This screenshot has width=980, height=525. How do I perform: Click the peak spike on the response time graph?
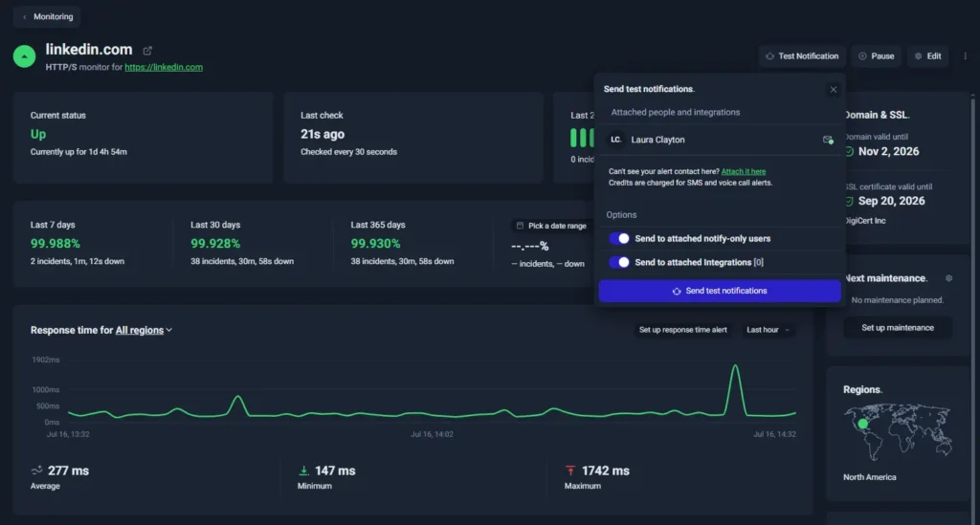735,367
